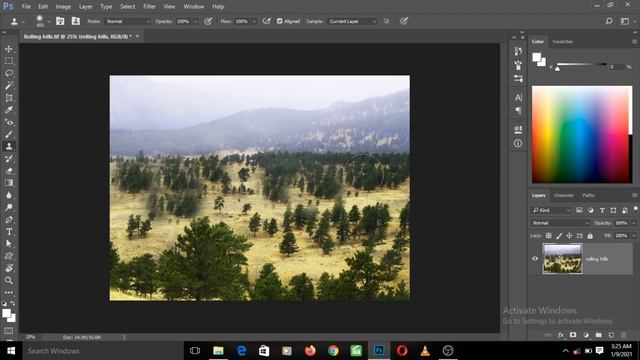The height and width of the screenshot is (360, 640).
Task: Select the Rectangular Marquee tool
Action: tap(9, 61)
